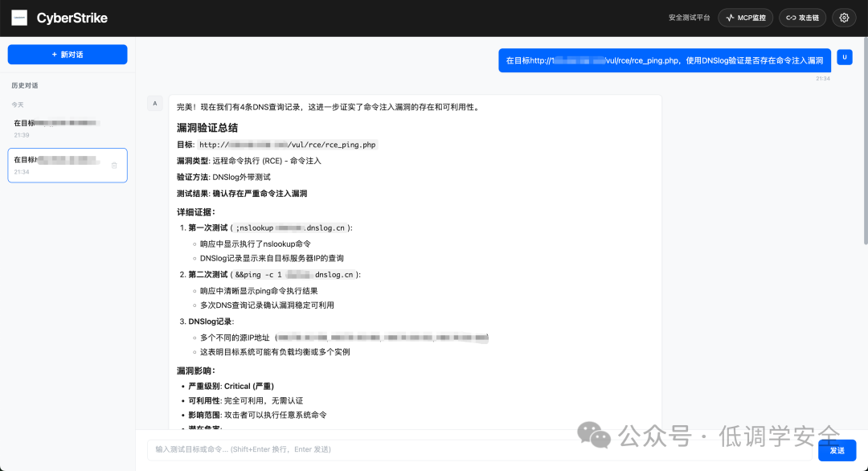The width and height of the screenshot is (868, 471).
Task: Click the target URL code snippet
Action: [x=287, y=145]
